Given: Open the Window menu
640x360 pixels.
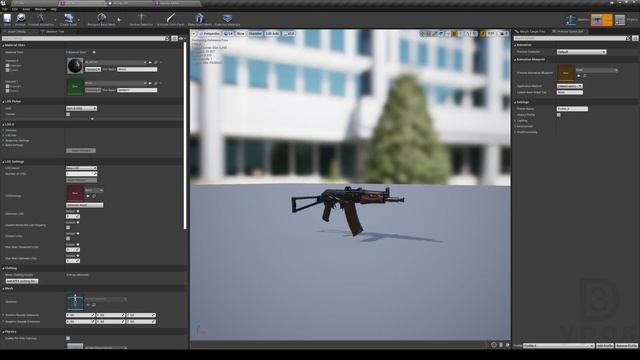Looking at the screenshot, I should [x=40, y=9].
